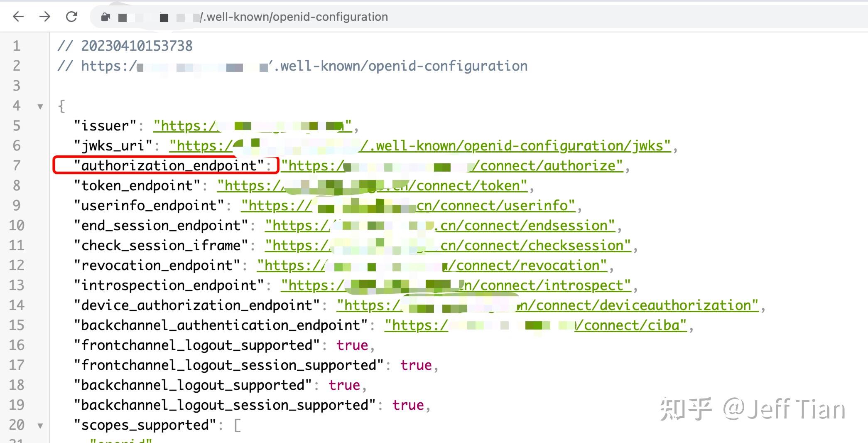Open the connect/revocation endpoint link
Screen dimensions: 868x443
click(x=432, y=265)
